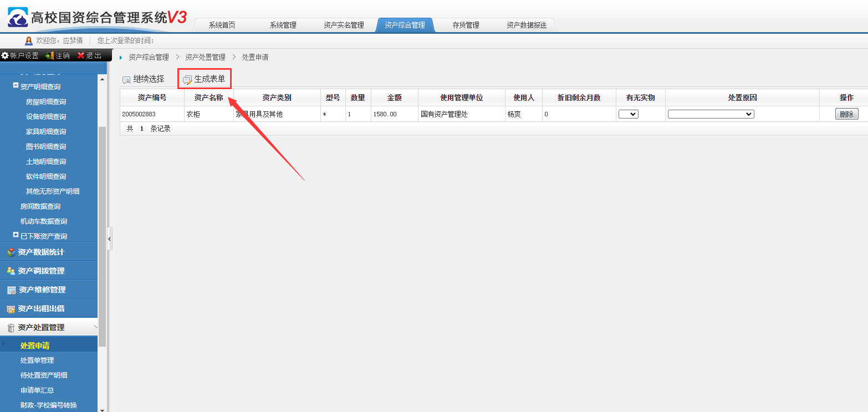Screen dimensions: 868x412
Task: Click the 删除 button in row
Action: pyautogui.click(x=846, y=114)
